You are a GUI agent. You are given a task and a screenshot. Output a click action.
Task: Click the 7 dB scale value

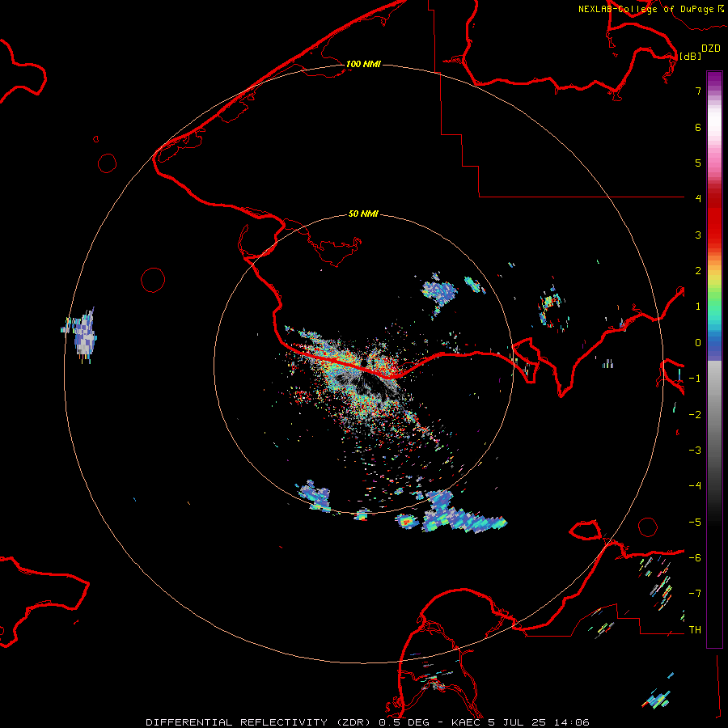698,91
